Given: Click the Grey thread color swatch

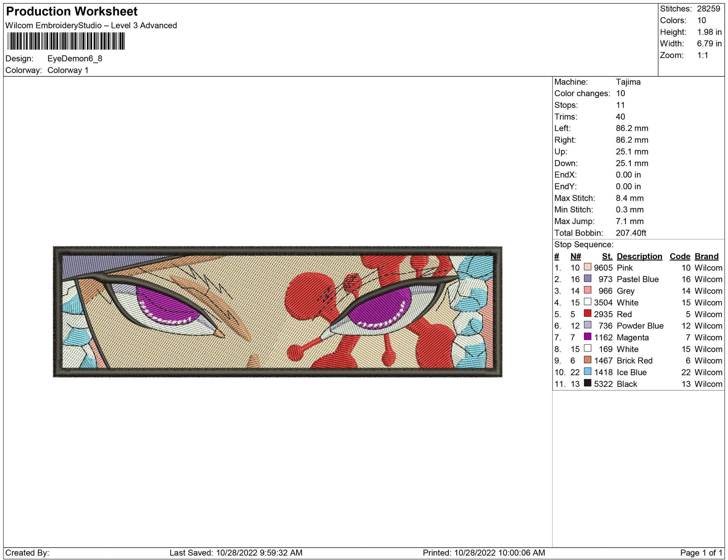Looking at the screenshot, I should click(587, 290).
